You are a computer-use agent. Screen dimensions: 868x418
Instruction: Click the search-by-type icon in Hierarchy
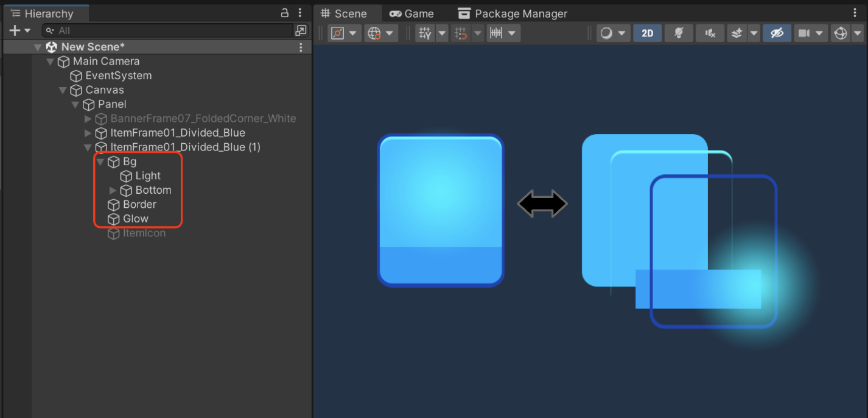coord(301,30)
